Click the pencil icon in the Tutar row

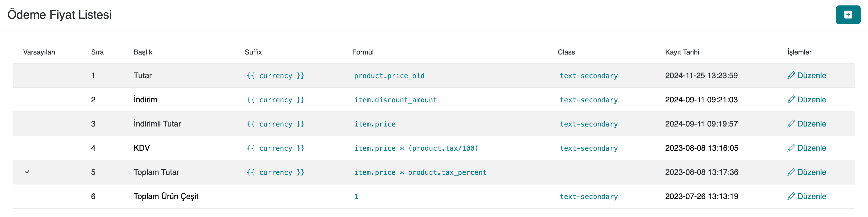click(791, 75)
